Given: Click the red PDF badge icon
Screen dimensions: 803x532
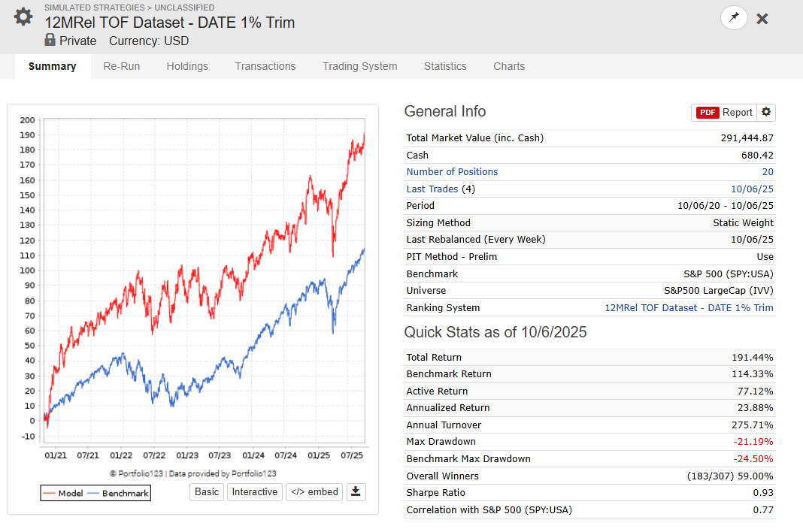Looking at the screenshot, I should point(708,113).
